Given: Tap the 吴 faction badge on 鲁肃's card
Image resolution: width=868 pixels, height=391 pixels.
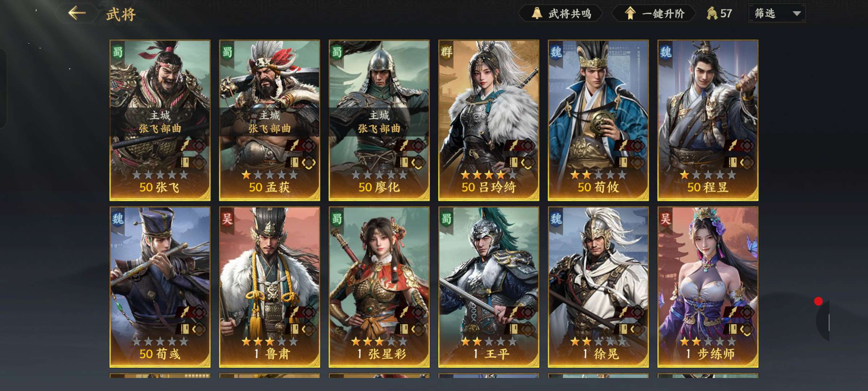Looking at the screenshot, I should 227,219.
